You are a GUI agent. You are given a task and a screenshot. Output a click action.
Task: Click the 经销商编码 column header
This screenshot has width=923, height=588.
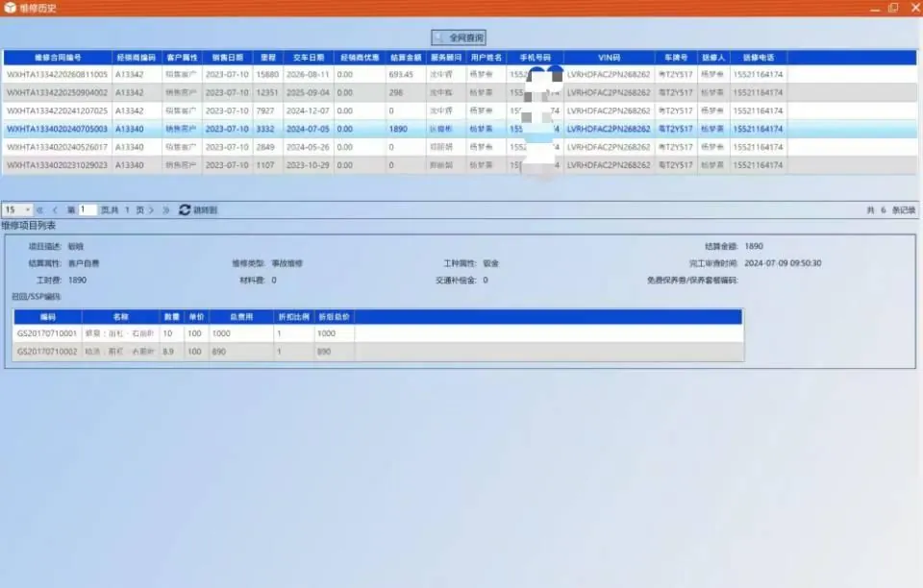pyautogui.click(x=136, y=58)
